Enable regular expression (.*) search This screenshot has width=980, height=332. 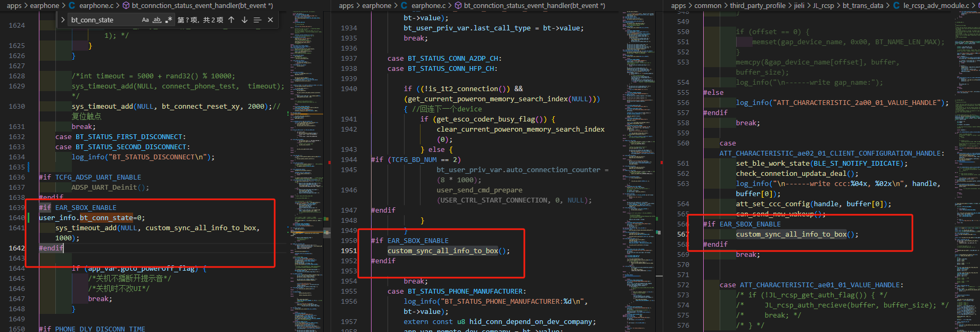pos(169,20)
